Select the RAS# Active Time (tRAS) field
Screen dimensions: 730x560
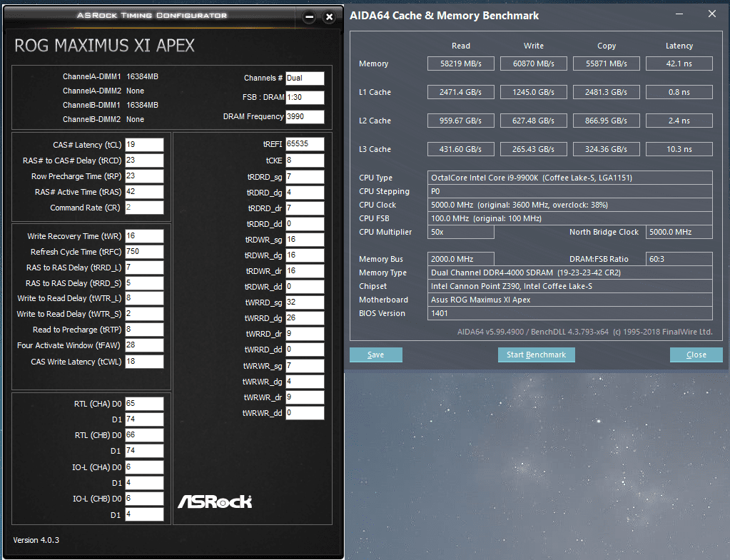[x=144, y=192]
